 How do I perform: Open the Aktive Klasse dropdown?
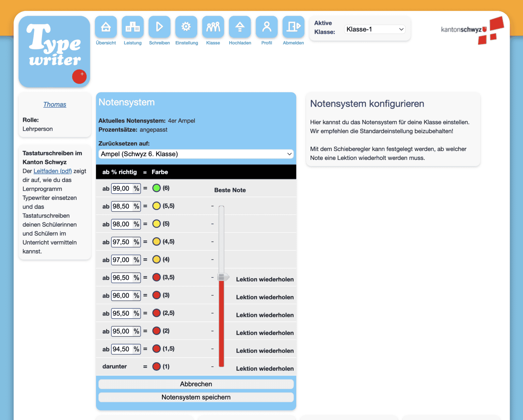(375, 29)
